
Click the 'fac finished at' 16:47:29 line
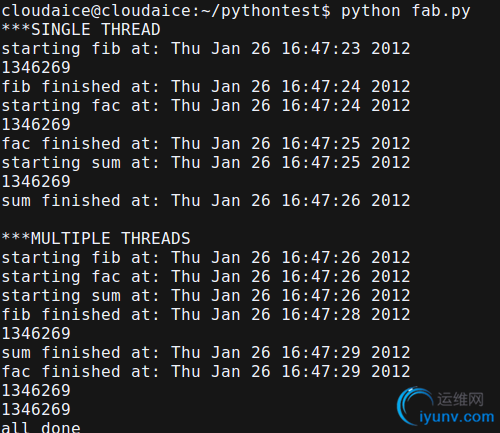click(206, 372)
